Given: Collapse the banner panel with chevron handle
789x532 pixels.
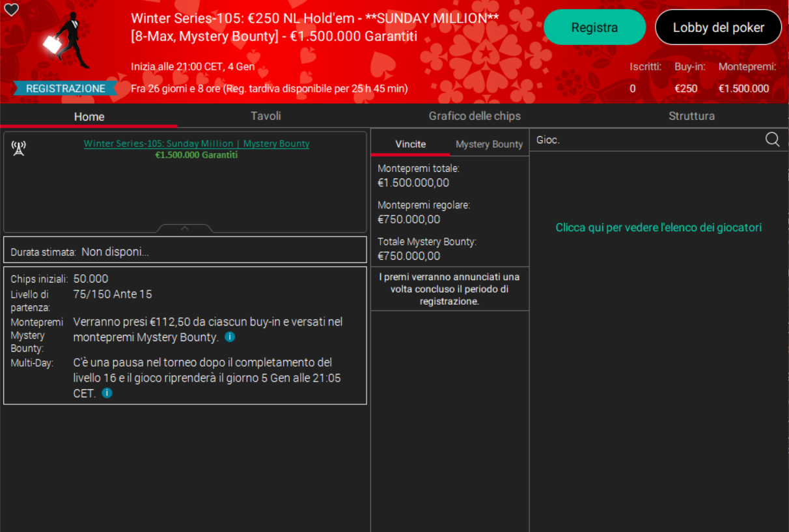Looking at the screenshot, I should click(x=185, y=228).
